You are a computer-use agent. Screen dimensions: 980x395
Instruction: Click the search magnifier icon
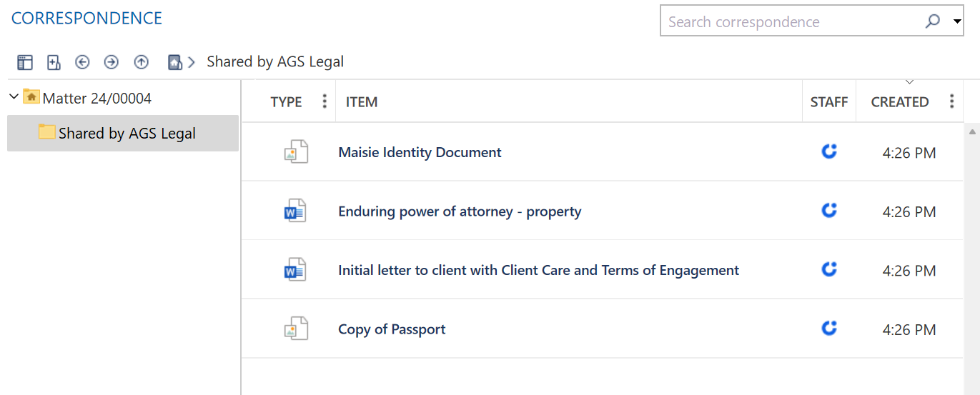[x=932, y=21]
